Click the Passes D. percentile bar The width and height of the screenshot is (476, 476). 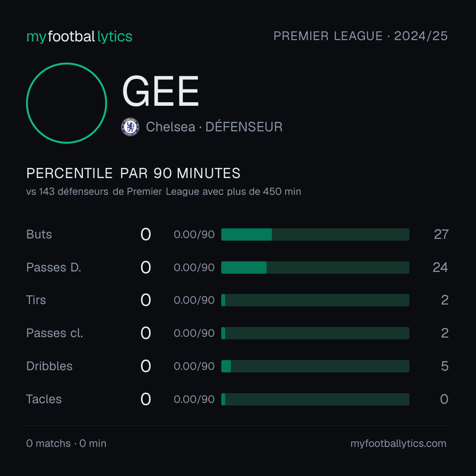[315, 268]
